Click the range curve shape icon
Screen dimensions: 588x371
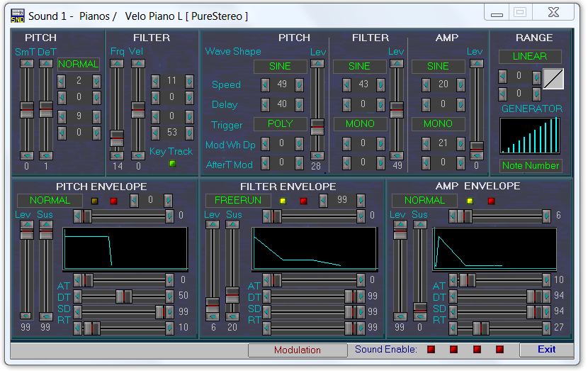[x=553, y=79]
